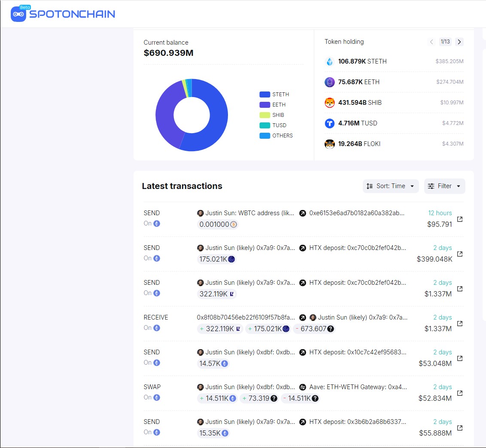Image resolution: width=486 pixels, height=448 pixels.
Task: Open the Sort: Time dropdown
Action: pyautogui.click(x=390, y=186)
